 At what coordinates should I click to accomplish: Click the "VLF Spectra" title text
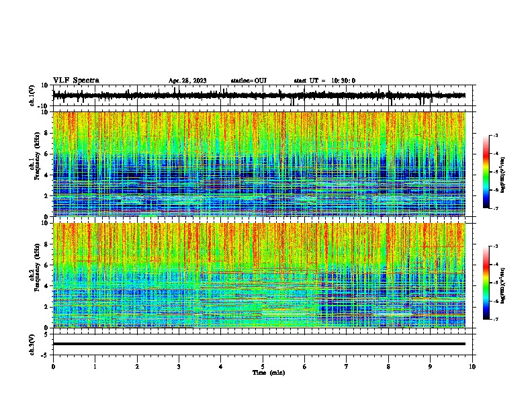coord(76,81)
